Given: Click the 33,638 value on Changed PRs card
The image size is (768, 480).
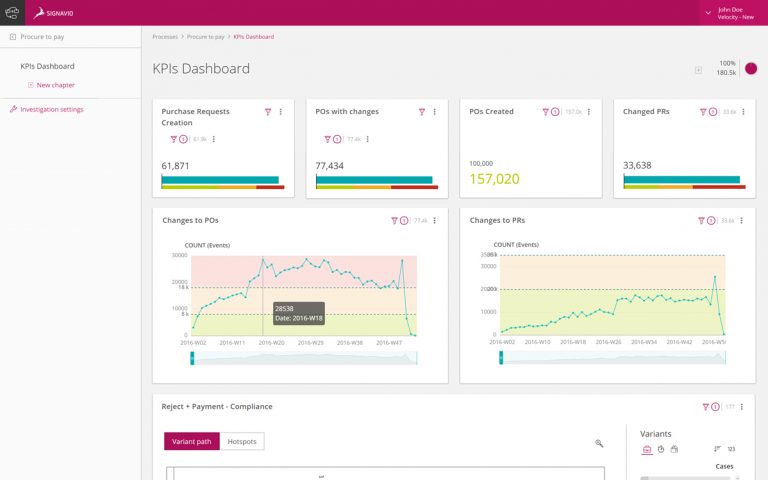Looking at the screenshot, I should click(637, 166).
